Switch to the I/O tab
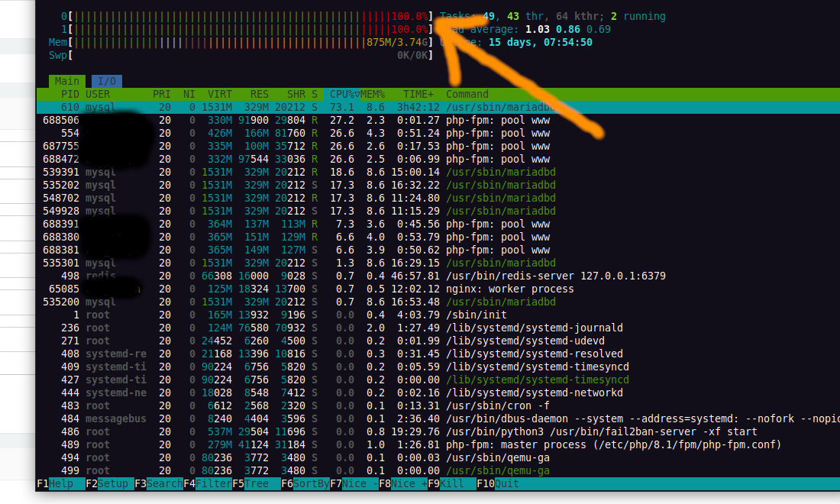 click(107, 81)
